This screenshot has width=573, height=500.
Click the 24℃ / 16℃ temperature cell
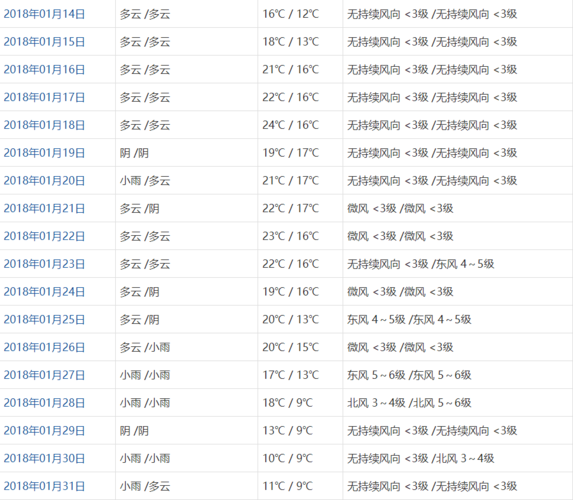point(300,125)
